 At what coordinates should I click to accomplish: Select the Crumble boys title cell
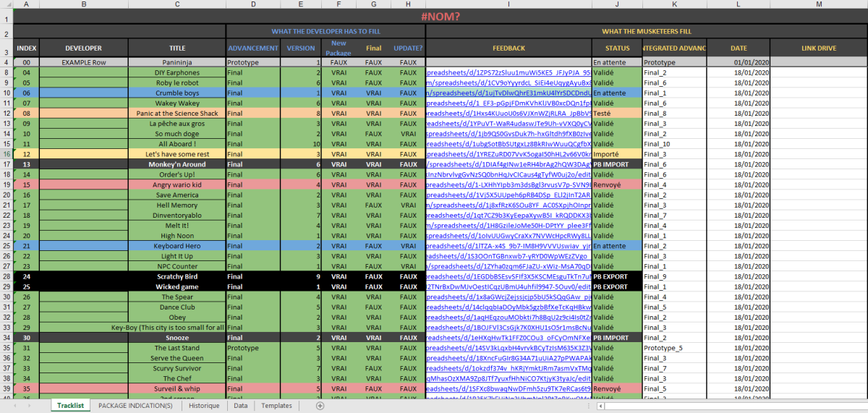pos(177,93)
